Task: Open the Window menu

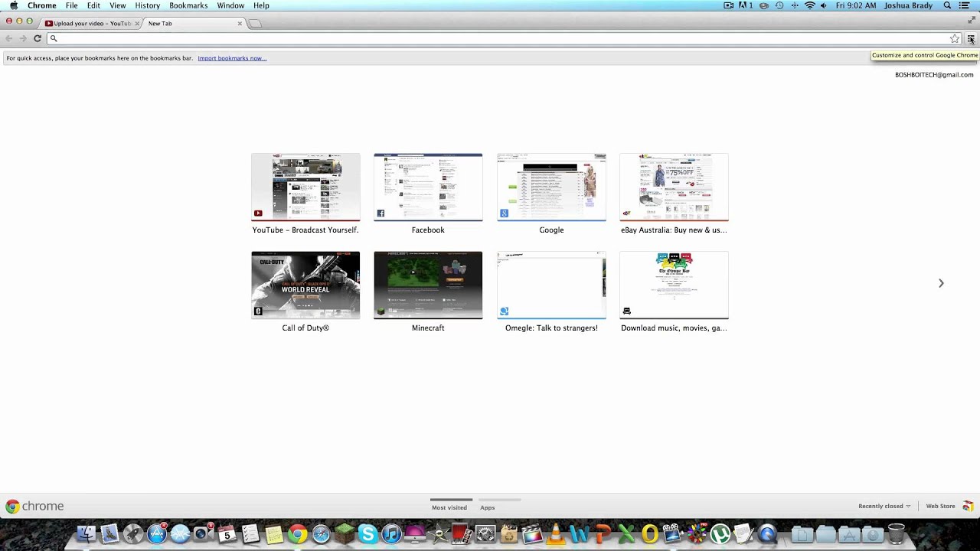Action: click(x=230, y=5)
